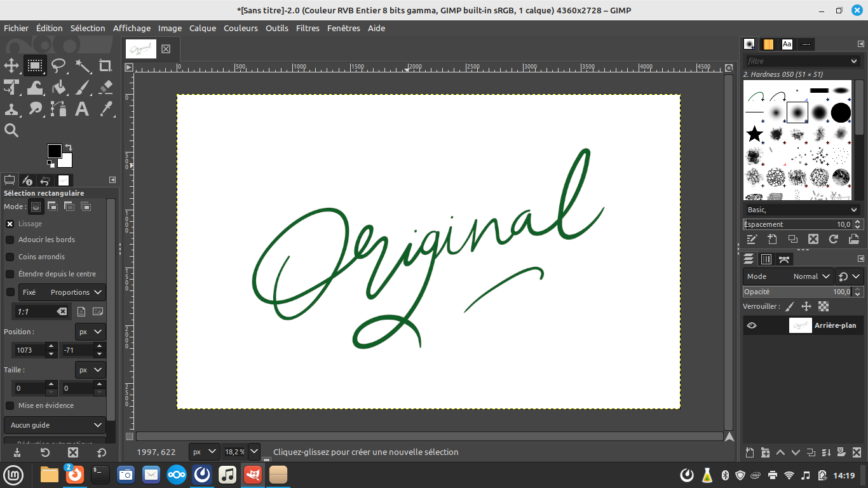Toggle the Lissage checkbox
This screenshot has width=868, height=488.
point(10,224)
